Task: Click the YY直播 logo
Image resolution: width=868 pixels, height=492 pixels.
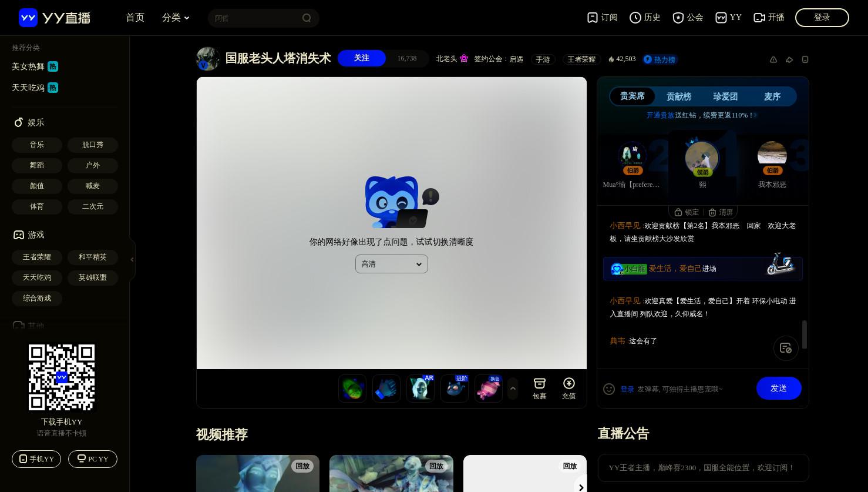Action: tap(55, 18)
